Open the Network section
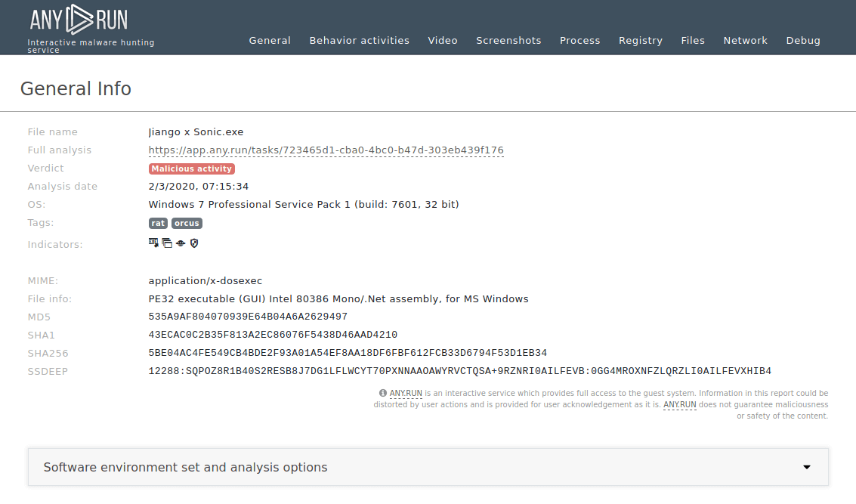Screen dimensions: 856x504 coord(745,41)
